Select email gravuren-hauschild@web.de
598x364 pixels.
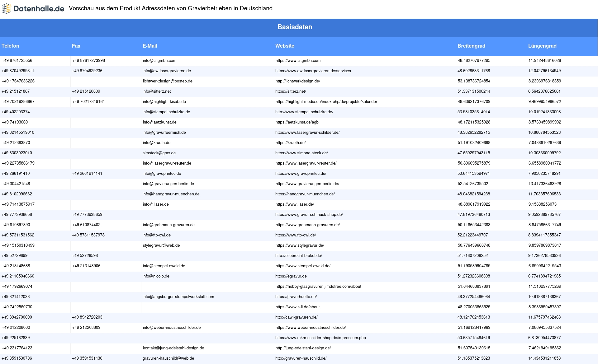click(x=168, y=358)
